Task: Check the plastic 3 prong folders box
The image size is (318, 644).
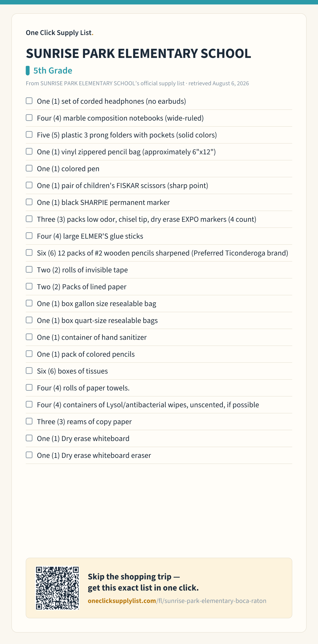Action: coord(29,134)
